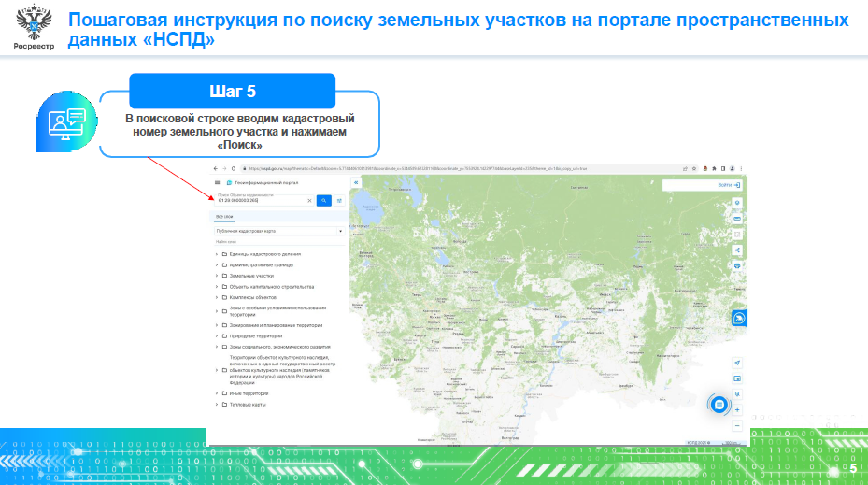Expand Комплексы объектов folder
The image size is (868, 485).
coord(217,297)
